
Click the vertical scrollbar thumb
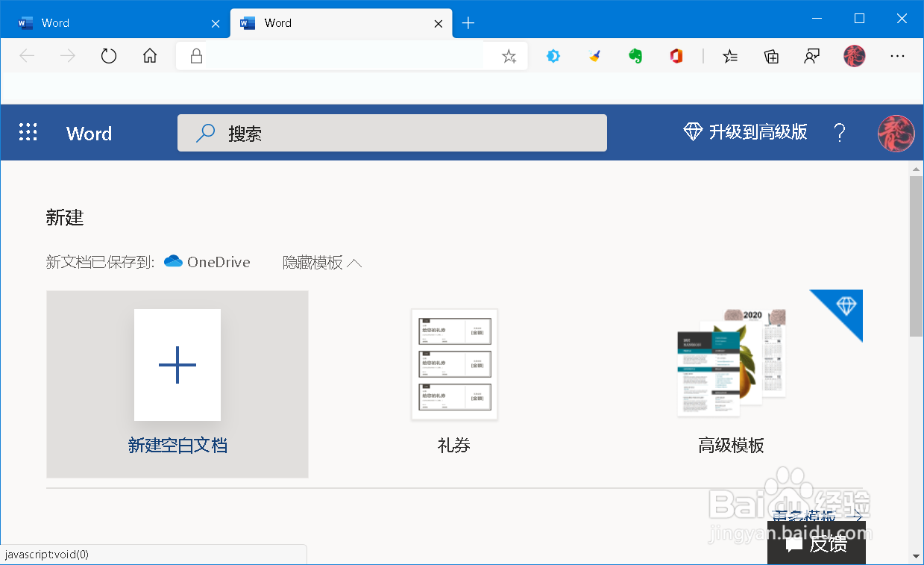(x=917, y=257)
